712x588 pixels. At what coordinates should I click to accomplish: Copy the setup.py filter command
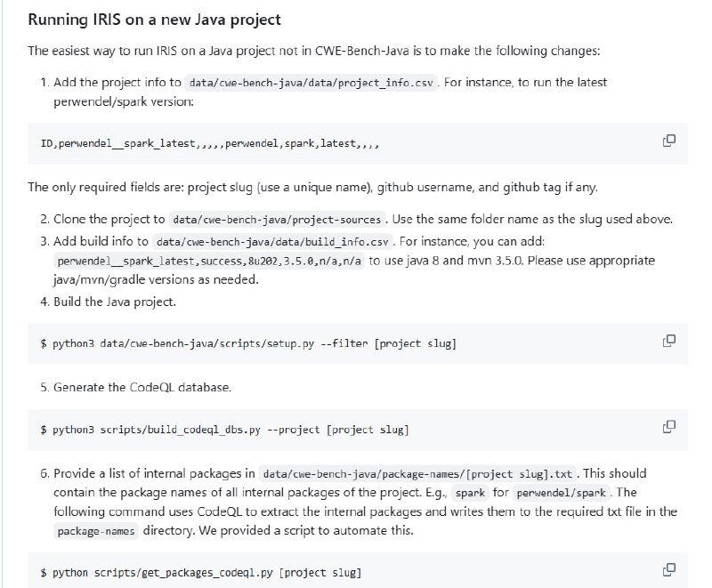pyautogui.click(x=669, y=341)
